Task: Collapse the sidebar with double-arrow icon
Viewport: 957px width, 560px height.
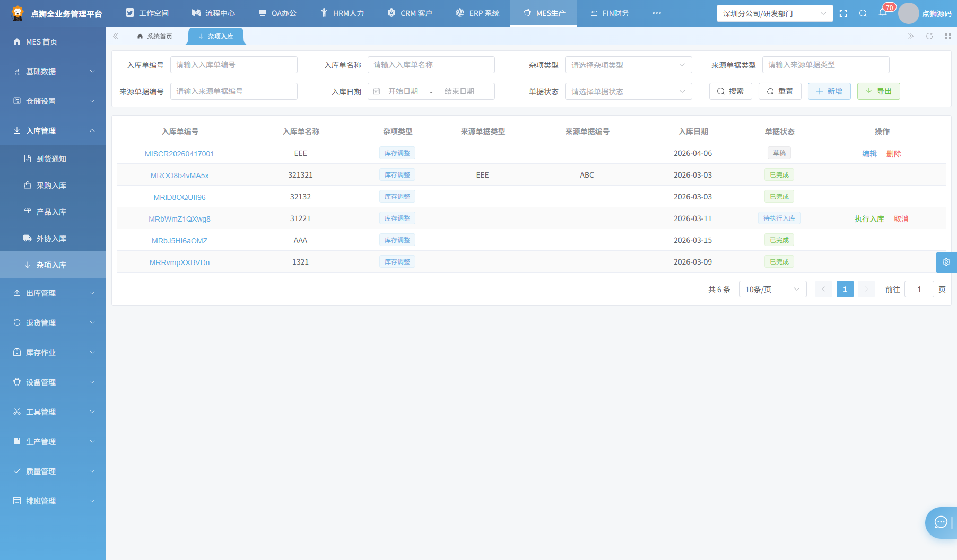Action: point(116,36)
